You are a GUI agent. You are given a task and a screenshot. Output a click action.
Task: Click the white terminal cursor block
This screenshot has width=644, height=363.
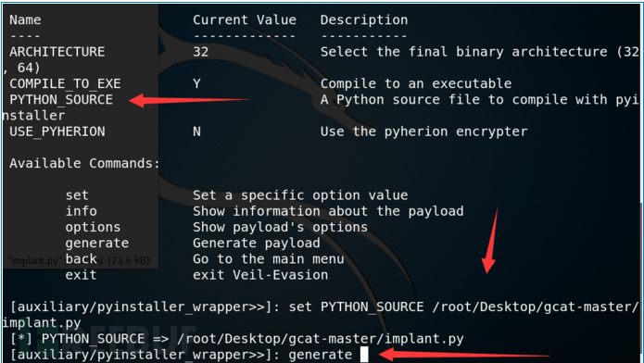tap(364, 355)
